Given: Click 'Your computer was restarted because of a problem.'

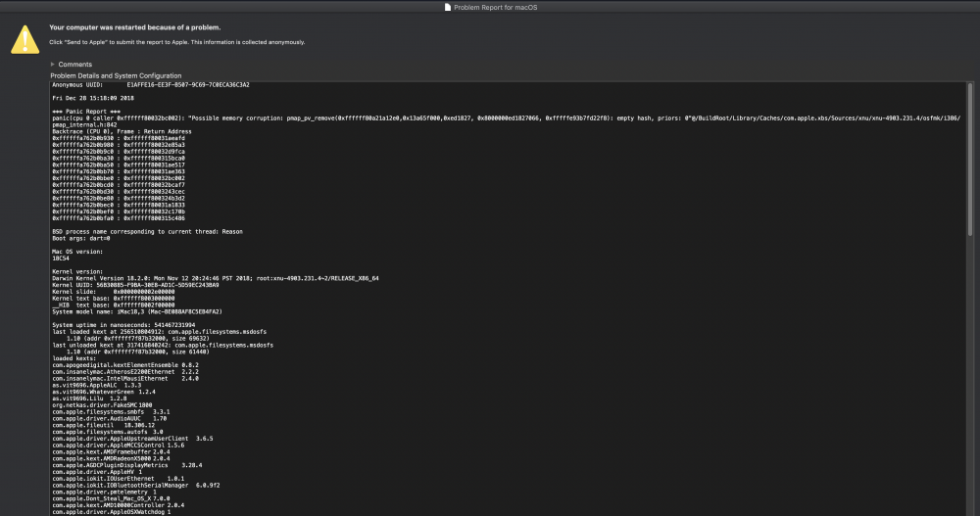Looking at the screenshot, I should pyautogui.click(x=135, y=27).
